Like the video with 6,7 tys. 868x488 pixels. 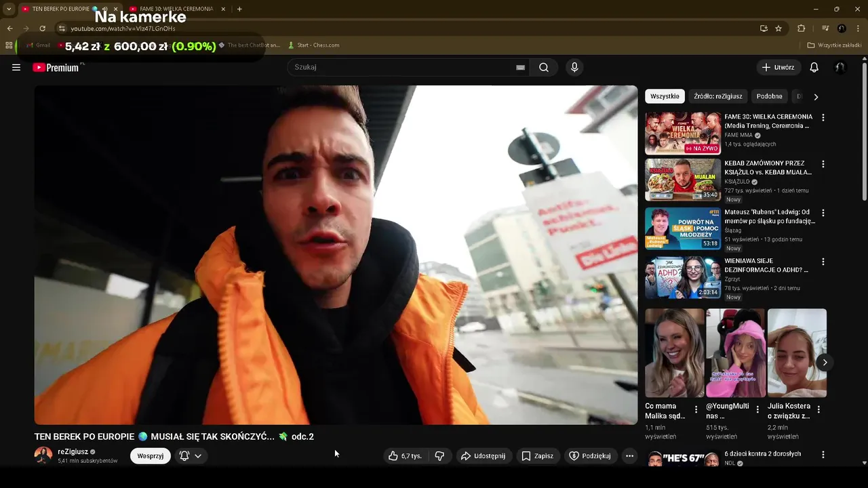pyautogui.click(x=406, y=456)
